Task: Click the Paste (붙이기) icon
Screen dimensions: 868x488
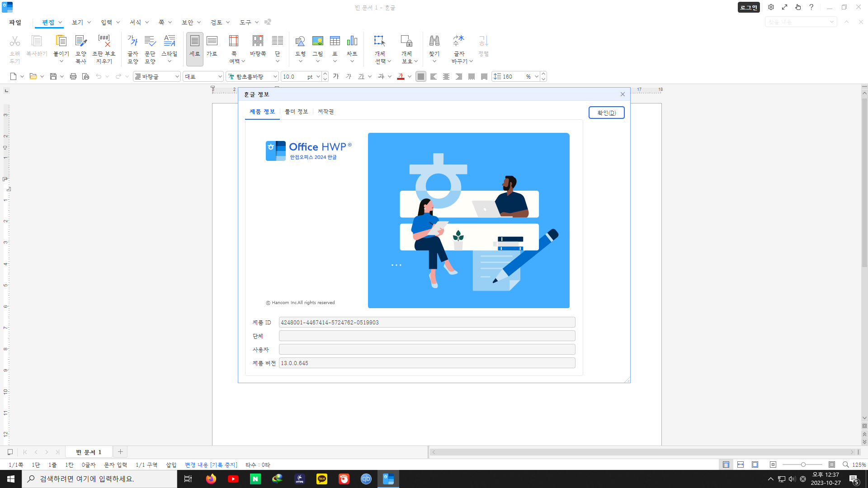Action: tap(61, 41)
